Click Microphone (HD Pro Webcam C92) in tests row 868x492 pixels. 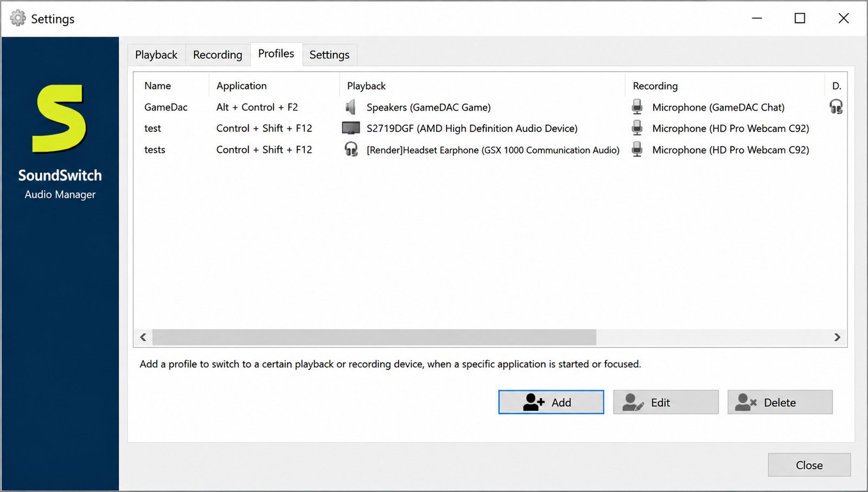tap(731, 150)
